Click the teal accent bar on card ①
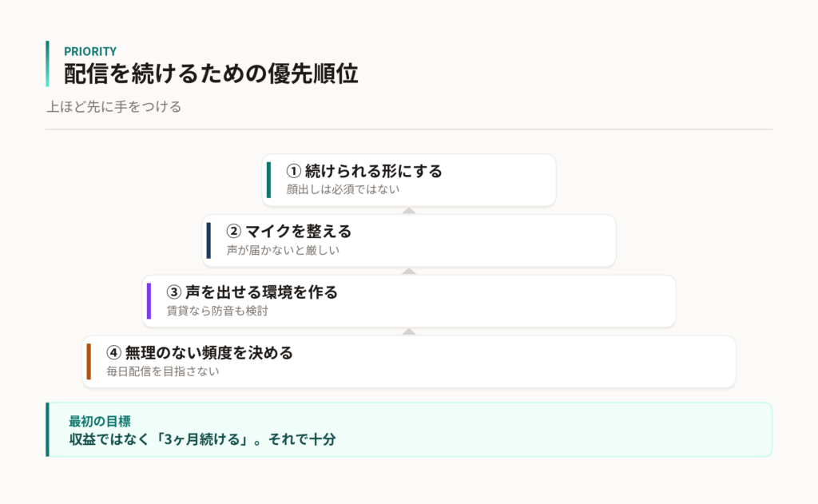 pos(268,180)
